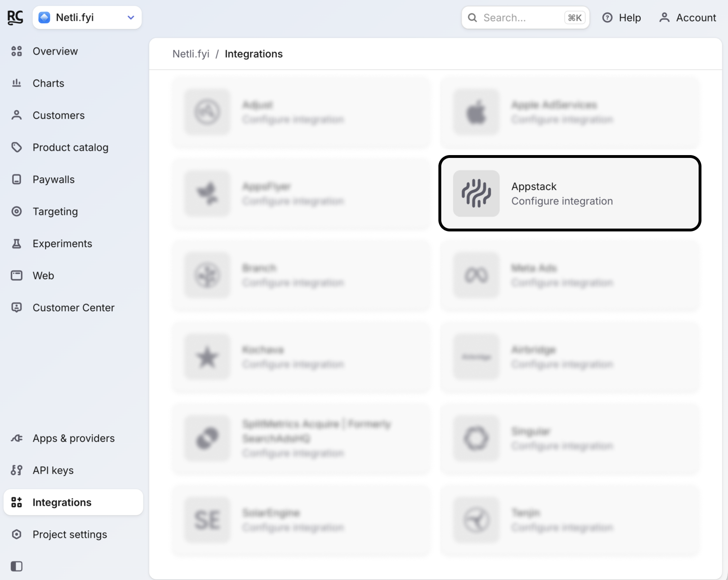Screen dimensions: 728x580
Task: Open the Help menu
Action: click(x=621, y=18)
